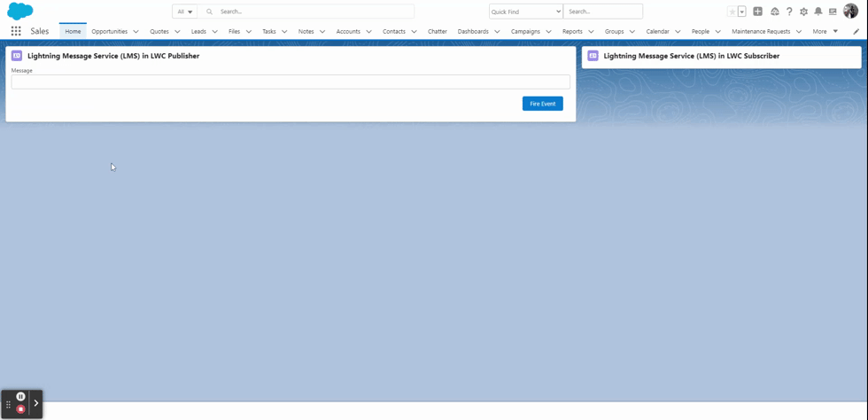Image resolution: width=868 pixels, height=420 pixels.
Task: Expand the Files tab chevron
Action: click(249, 32)
